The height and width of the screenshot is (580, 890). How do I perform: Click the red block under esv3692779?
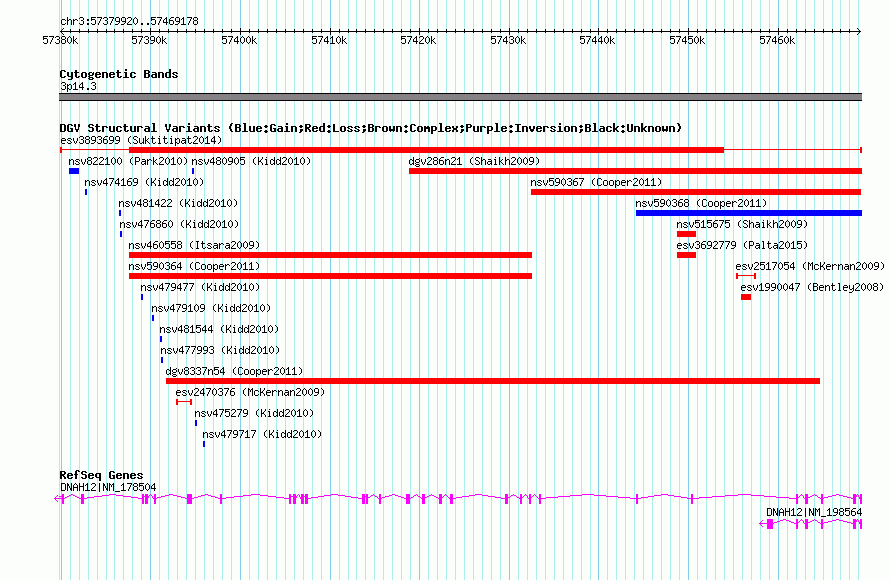pos(686,255)
